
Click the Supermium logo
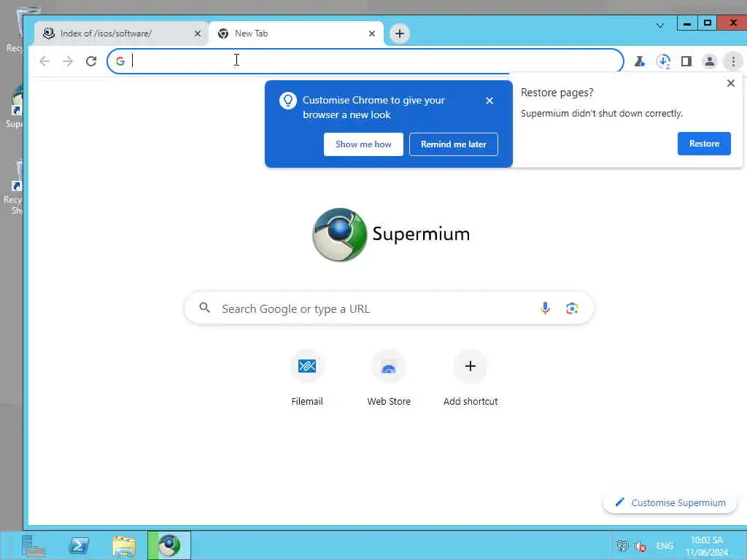[x=391, y=234]
